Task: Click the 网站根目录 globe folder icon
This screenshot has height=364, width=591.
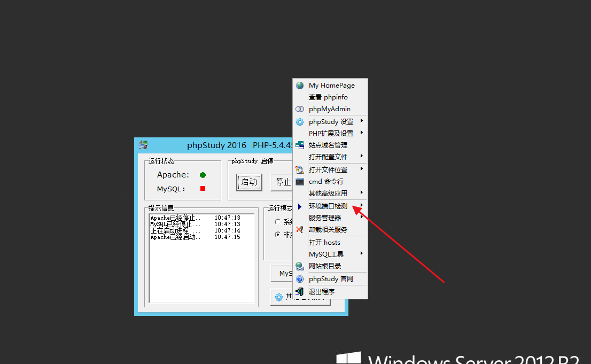Action: tap(300, 266)
